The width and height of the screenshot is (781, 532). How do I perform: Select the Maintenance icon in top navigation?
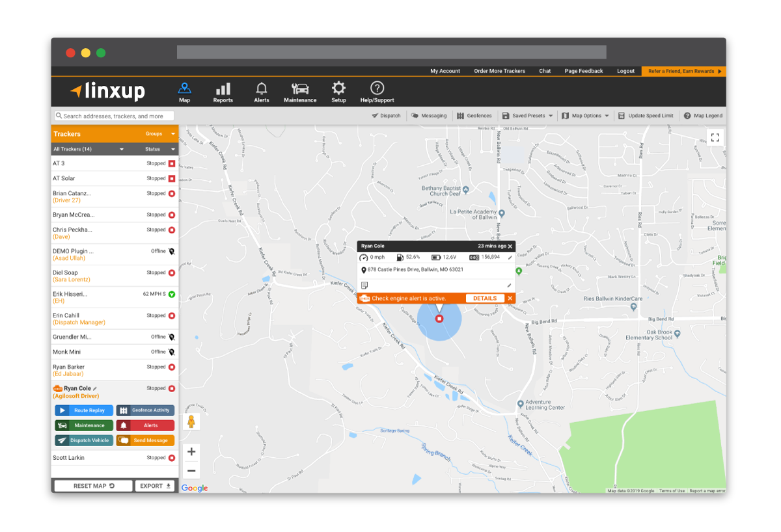coord(299,88)
